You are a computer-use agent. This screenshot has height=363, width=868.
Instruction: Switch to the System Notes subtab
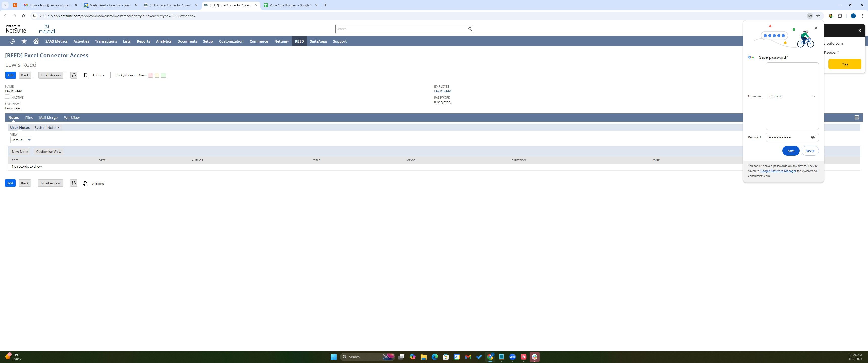[46, 128]
